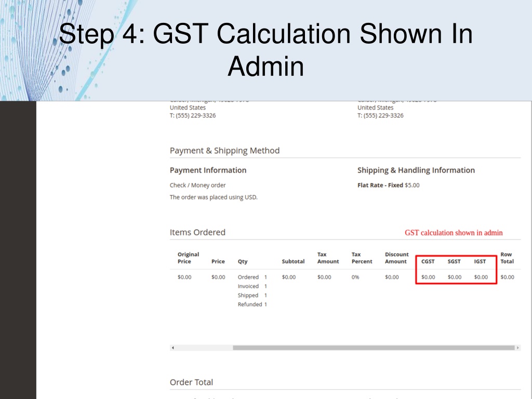Click the Tax Amount column header
This screenshot has width=532, height=399.
pos(328,258)
